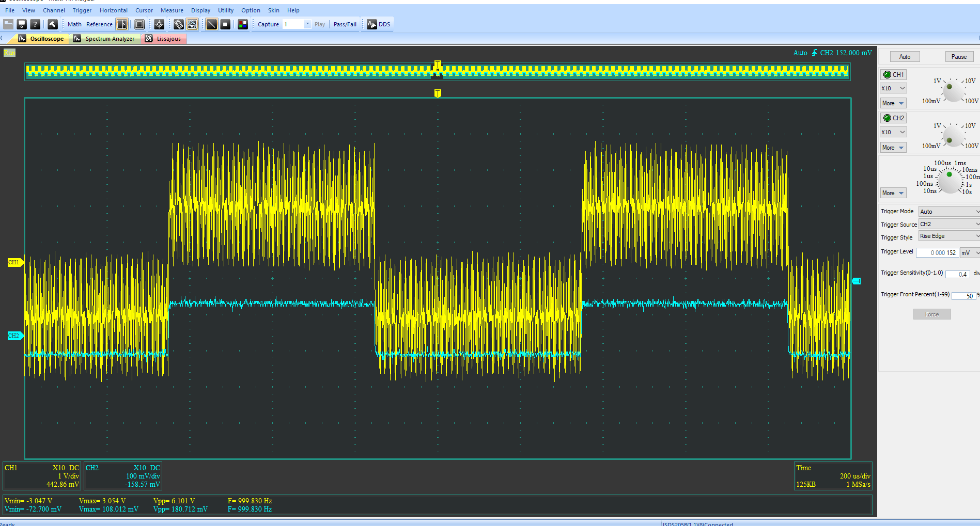The width and height of the screenshot is (980, 526).
Task: Expand the timebase More options
Action: [893, 193]
